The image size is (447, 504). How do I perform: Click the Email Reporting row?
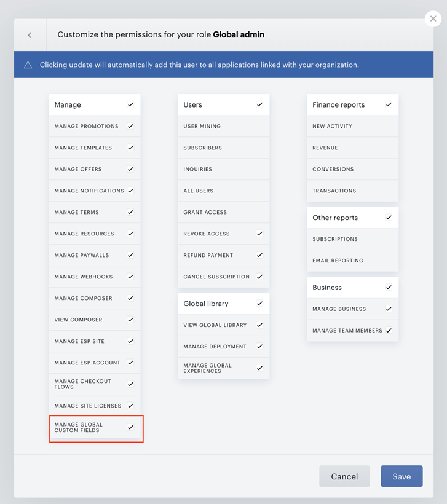pyautogui.click(x=352, y=261)
